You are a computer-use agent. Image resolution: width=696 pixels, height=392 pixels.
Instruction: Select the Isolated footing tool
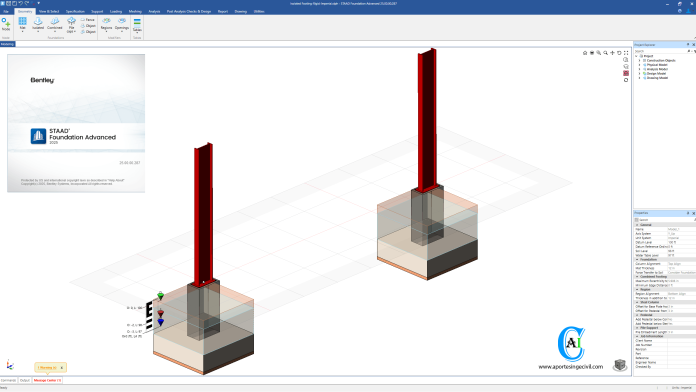[x=38, y=24]
